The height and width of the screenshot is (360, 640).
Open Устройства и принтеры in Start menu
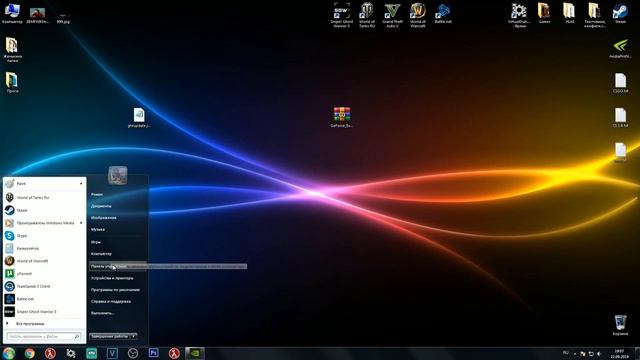coord(112,278)
